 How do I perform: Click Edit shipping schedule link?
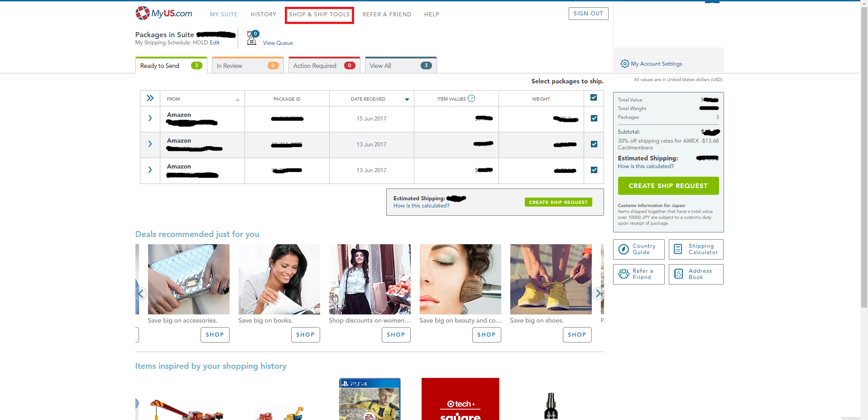click(x=215, y=43)
